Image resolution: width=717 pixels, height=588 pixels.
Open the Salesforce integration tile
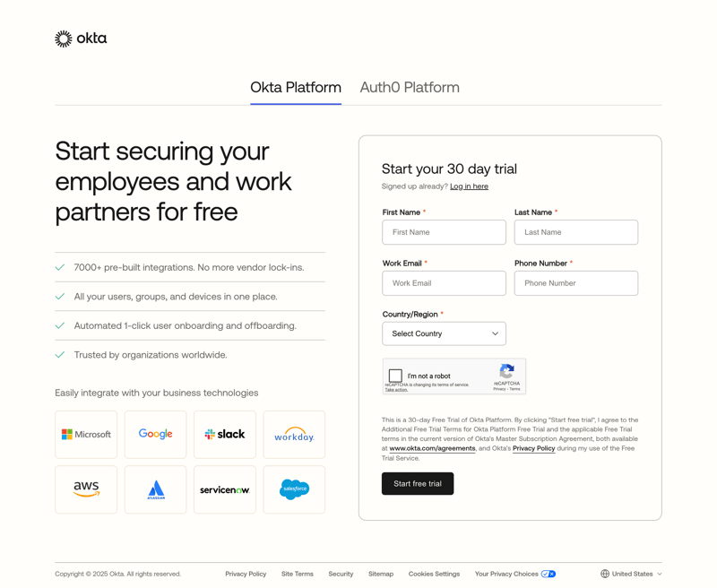click(x=294, y=489)
